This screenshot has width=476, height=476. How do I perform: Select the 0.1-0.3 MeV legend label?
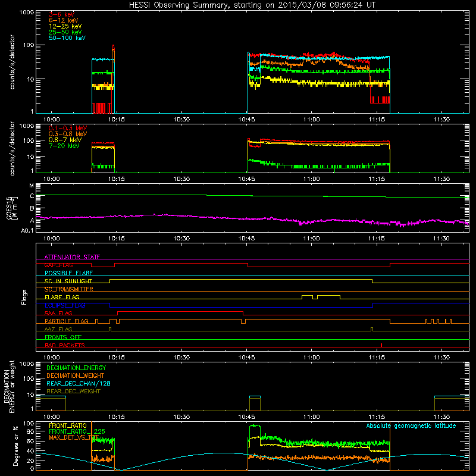pyautogui.click(x=68, y=129)
